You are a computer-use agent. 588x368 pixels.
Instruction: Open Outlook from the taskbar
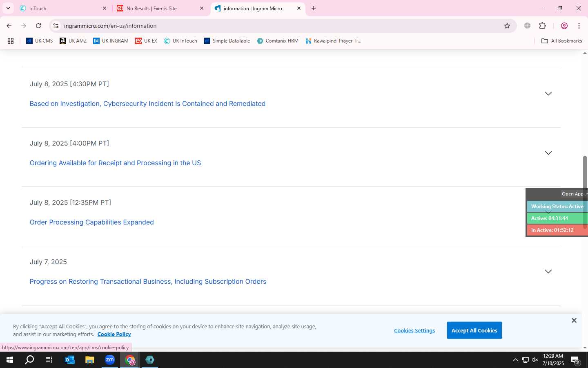click(70, 360)
